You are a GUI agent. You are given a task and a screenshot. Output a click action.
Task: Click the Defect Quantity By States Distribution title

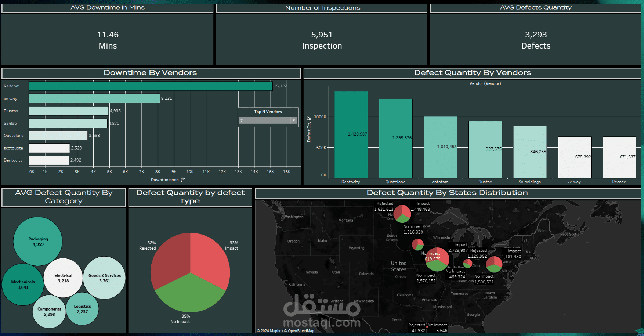[x=447, y=193]
